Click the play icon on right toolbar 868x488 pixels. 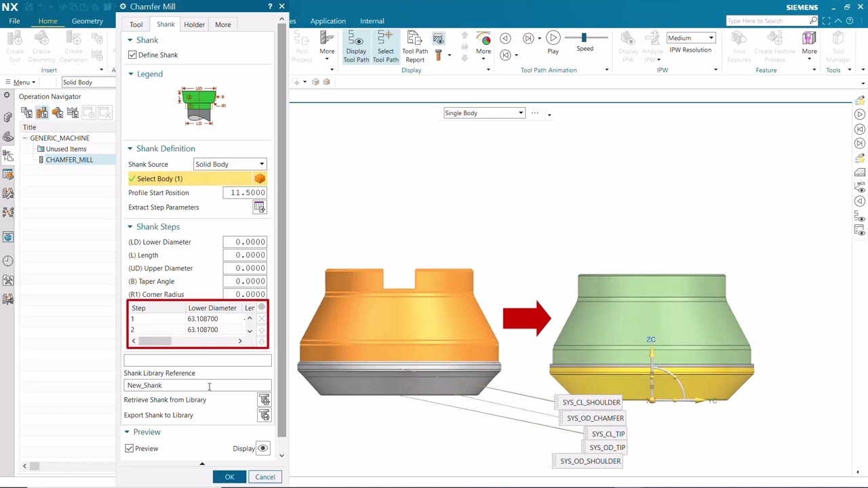[860, 115]
